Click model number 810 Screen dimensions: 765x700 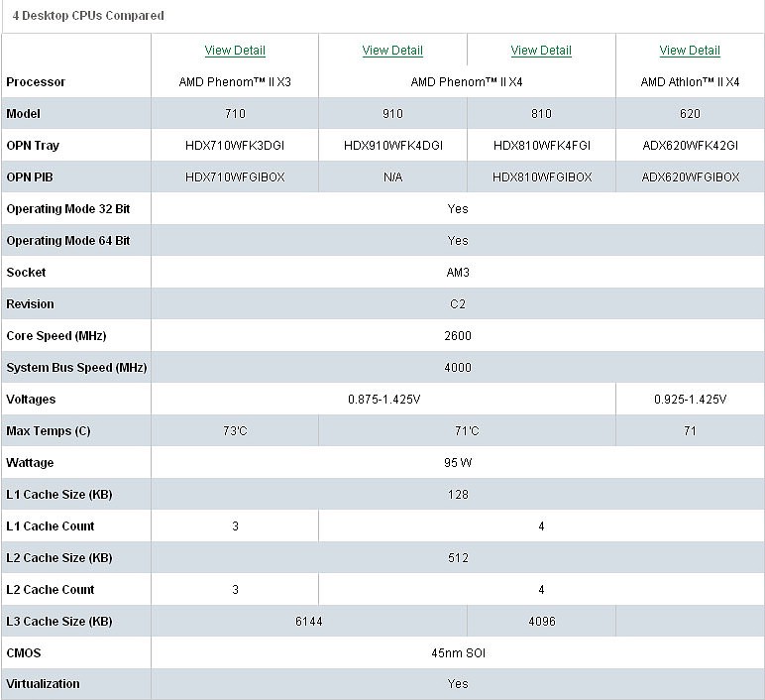tap(541, 114)
